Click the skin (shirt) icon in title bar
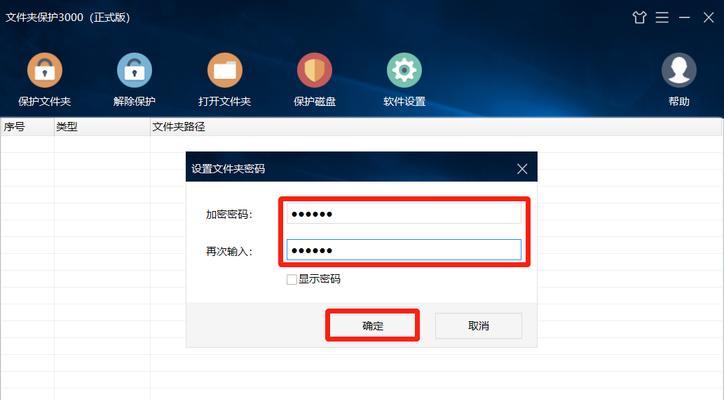This screenshot has height=400, width=724. tap(640, 18)
